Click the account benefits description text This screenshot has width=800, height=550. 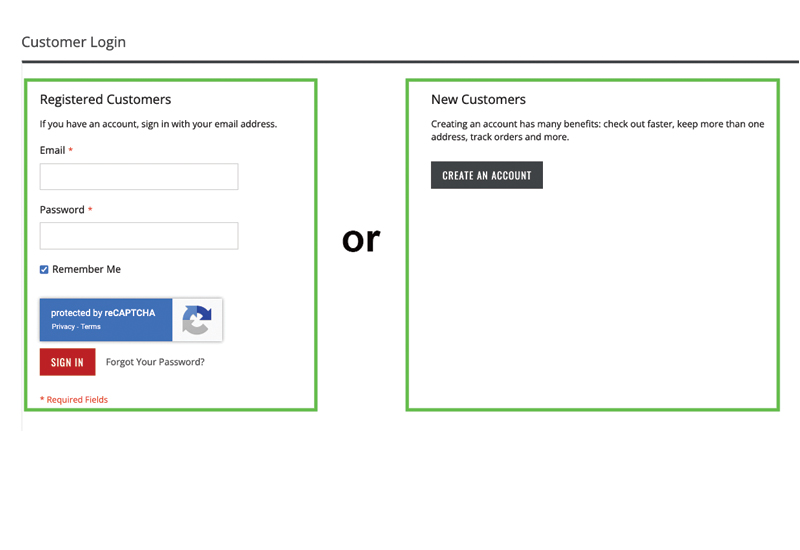point(597,131)
